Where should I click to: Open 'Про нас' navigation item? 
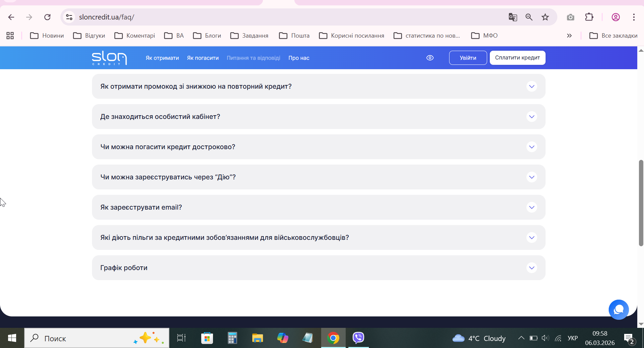(299, 58)
